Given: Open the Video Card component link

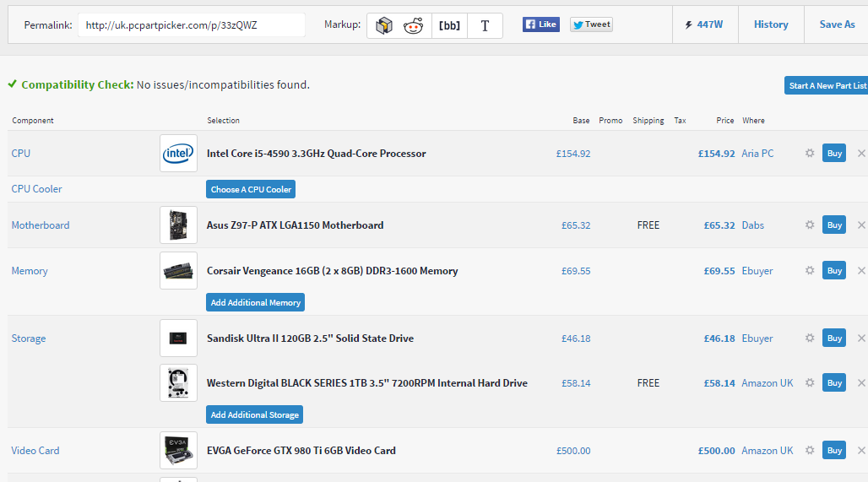Looking at the screenshot, I should (x=35, y=451).
